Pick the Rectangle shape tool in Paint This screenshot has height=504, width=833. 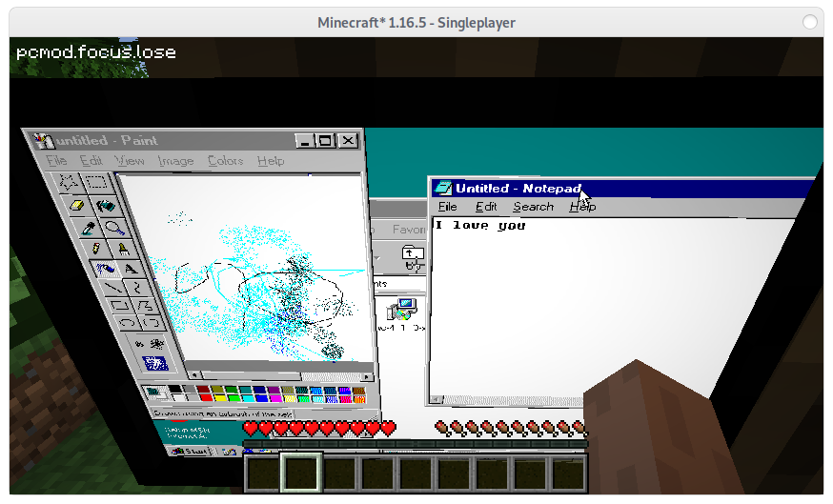(x=119, y=306)
